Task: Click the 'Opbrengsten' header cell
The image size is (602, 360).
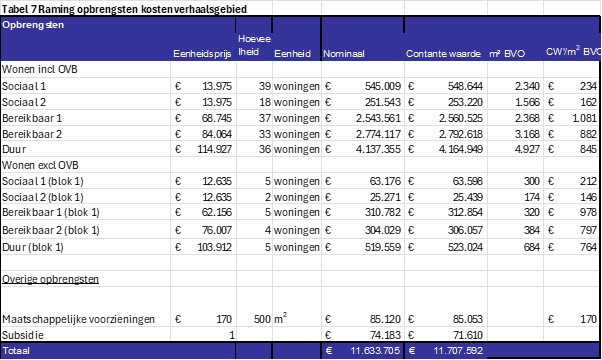Action: pos(33,25)
